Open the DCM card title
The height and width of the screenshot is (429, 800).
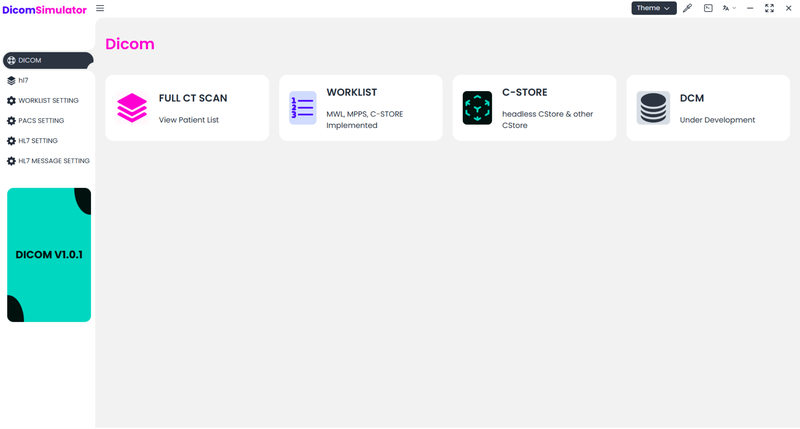click(692, 98)
